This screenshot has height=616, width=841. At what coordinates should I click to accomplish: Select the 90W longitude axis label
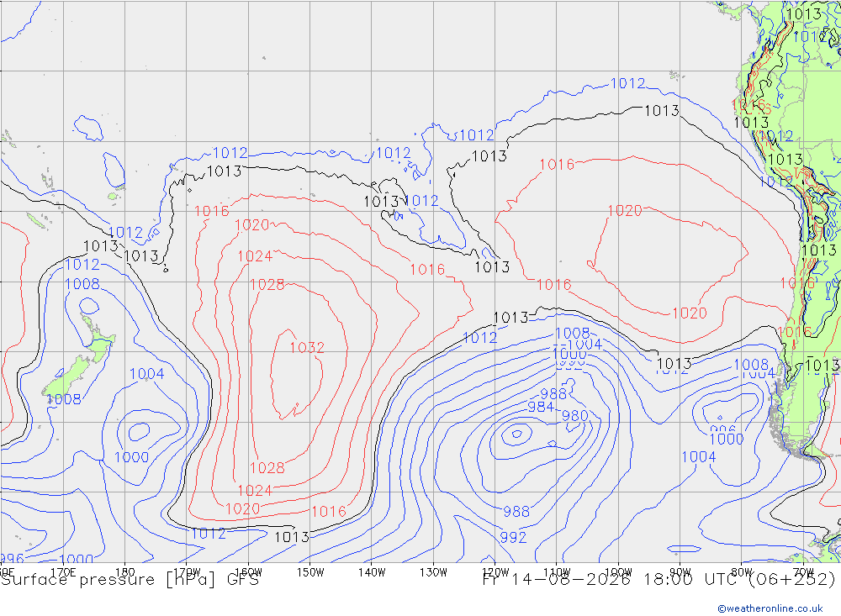tap(680, 572)
